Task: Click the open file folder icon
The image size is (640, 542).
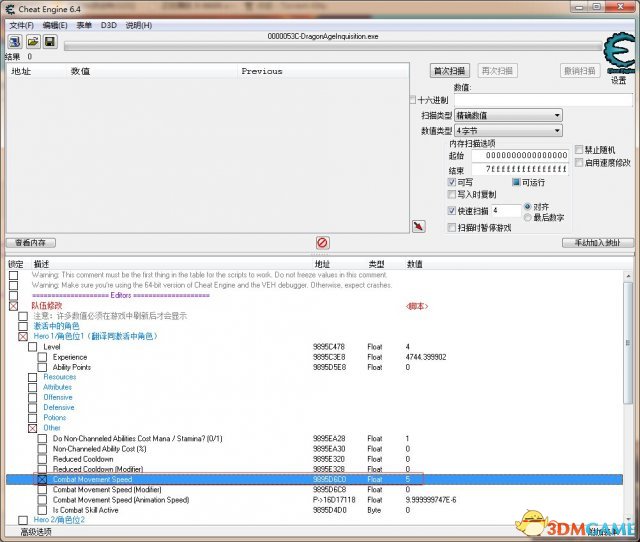Action: click(33, 42)
